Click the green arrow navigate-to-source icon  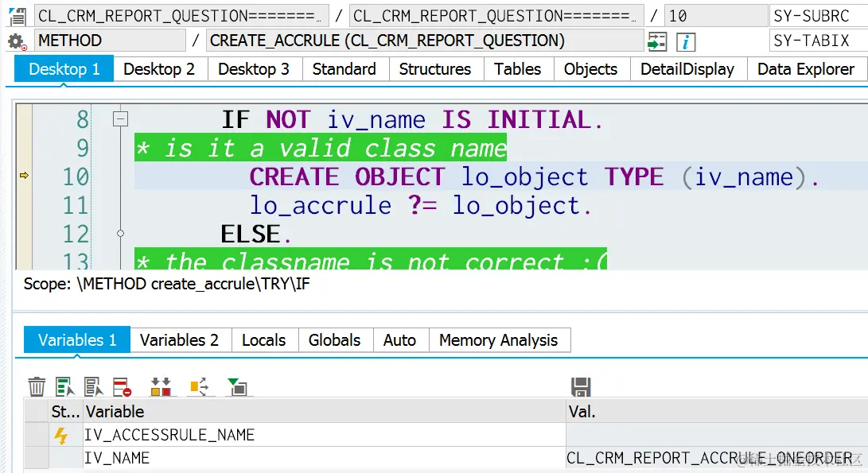[x=657, y=41]
